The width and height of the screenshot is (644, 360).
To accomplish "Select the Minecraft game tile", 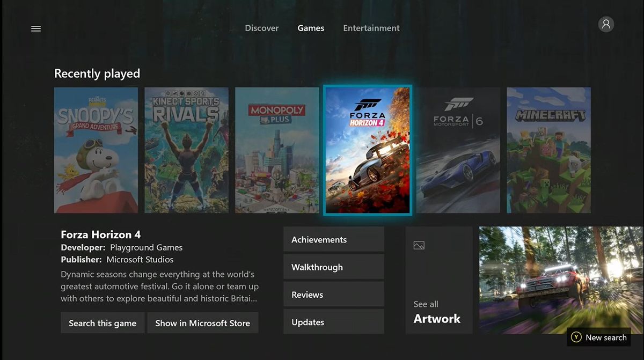I will [x=548, y=150].
